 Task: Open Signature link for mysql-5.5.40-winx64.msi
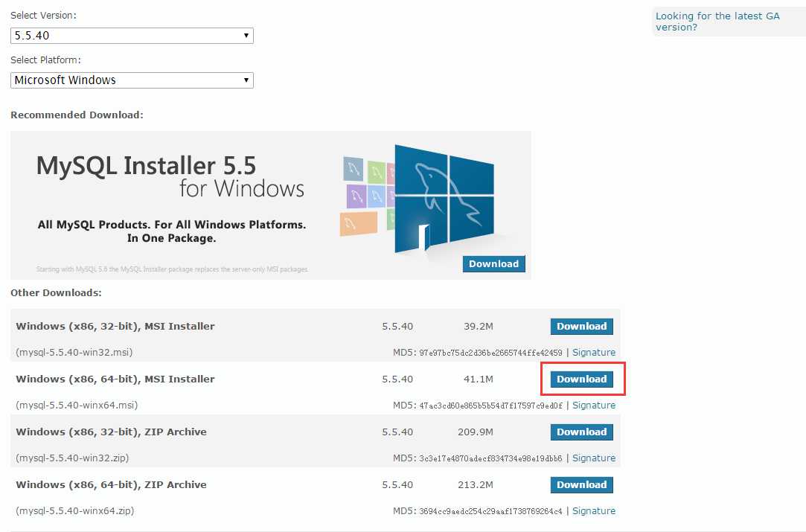click(594, 406)
